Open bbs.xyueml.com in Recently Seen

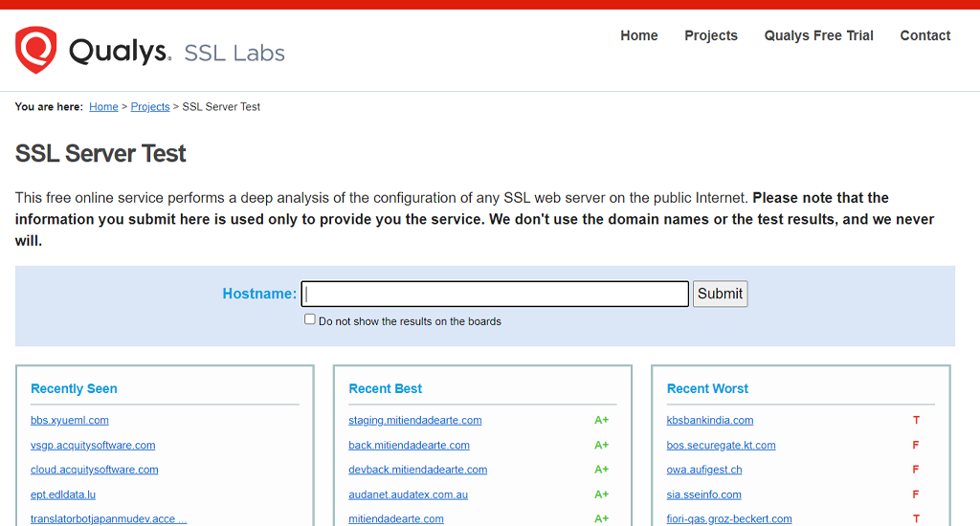[x=69, y=421]
